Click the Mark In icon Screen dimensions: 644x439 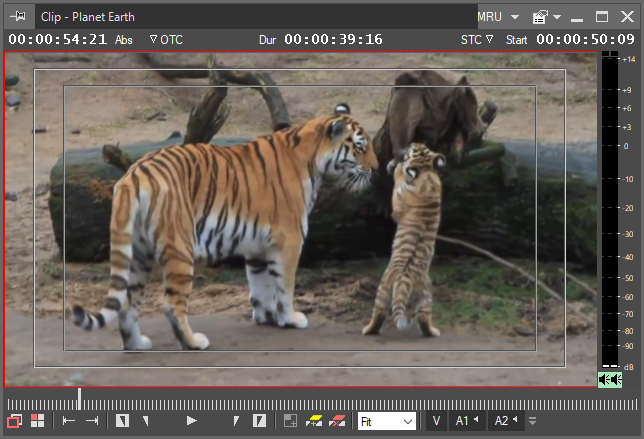pyautogui.click(x=123, y=421)
